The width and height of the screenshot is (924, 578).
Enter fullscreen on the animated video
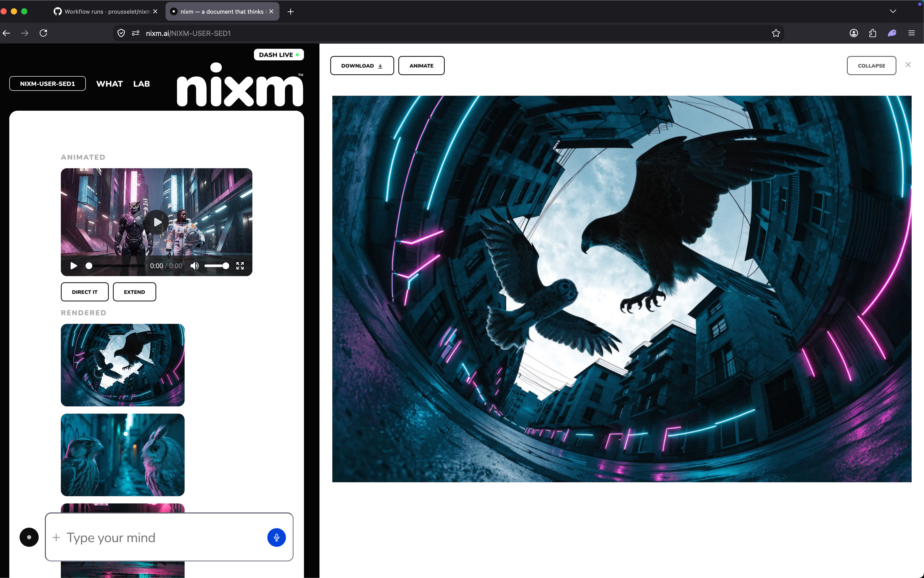240,266
